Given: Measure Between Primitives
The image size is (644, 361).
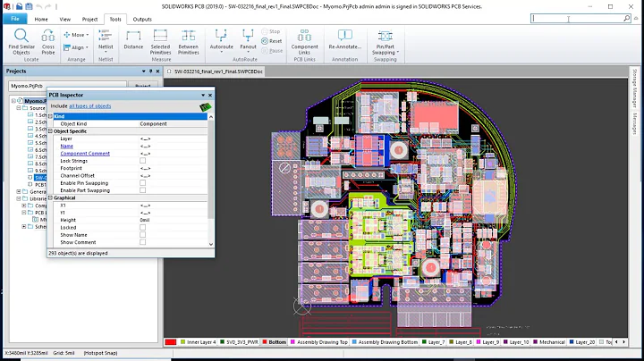Looking at the screenshot, I should tap(189, 41).
